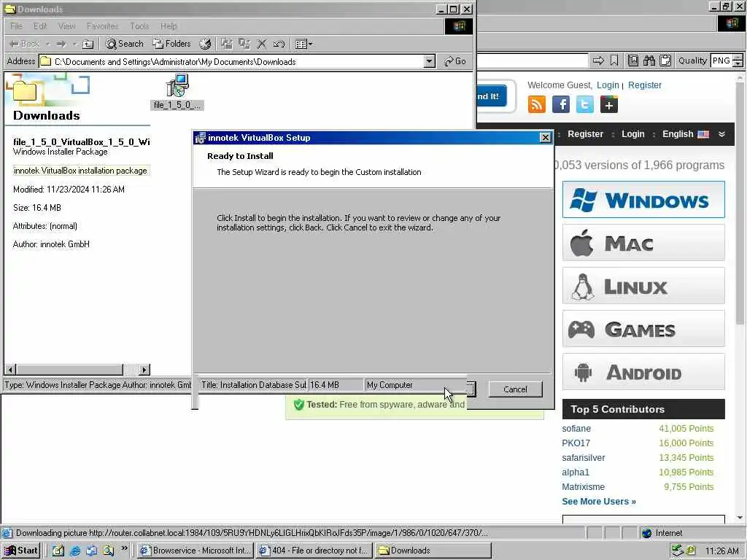Click the binoculars find icon in the browser toolbar

(649, 61)
